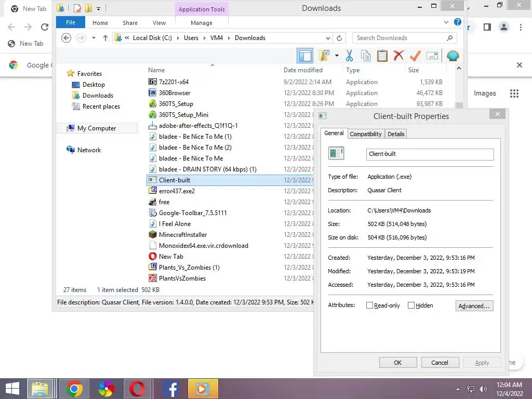
Task: Open the File ribbon tab
Action: [71, 22]
